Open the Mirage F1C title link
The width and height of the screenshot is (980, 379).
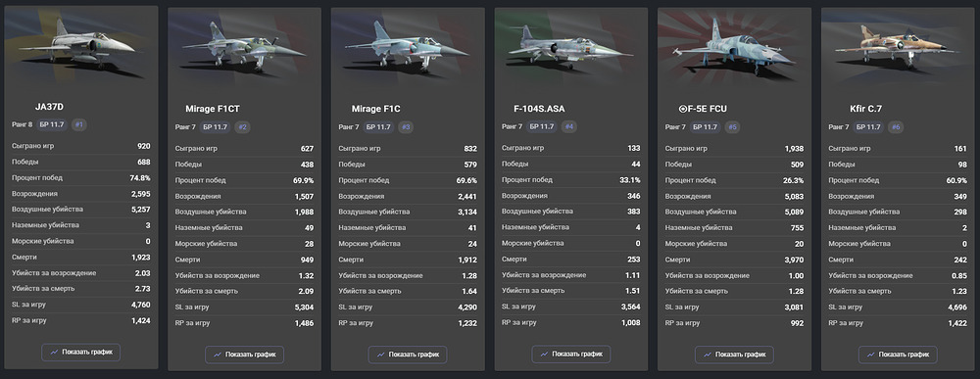pos(375,109)
